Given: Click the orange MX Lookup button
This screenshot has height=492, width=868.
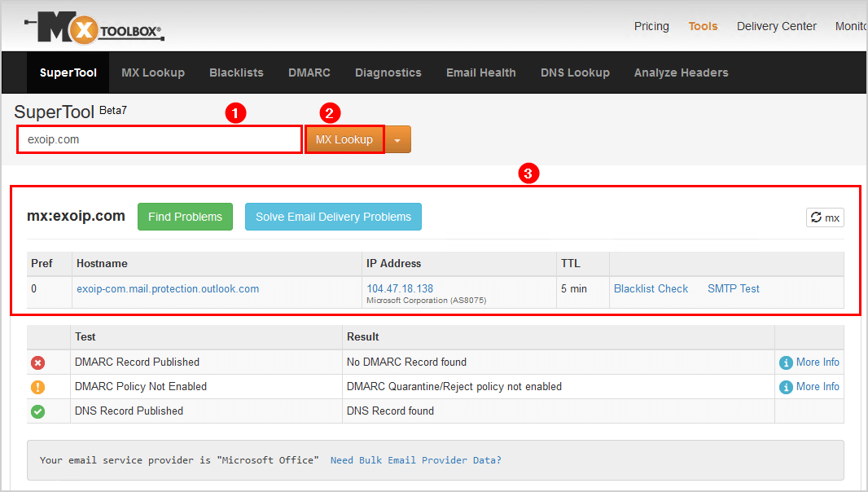Looking at the screenshot, I should (344, 139).
